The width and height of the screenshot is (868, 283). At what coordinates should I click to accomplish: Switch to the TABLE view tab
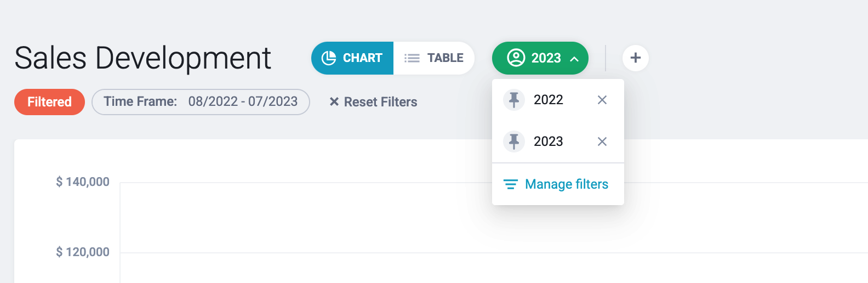click(x=434, y=58)
